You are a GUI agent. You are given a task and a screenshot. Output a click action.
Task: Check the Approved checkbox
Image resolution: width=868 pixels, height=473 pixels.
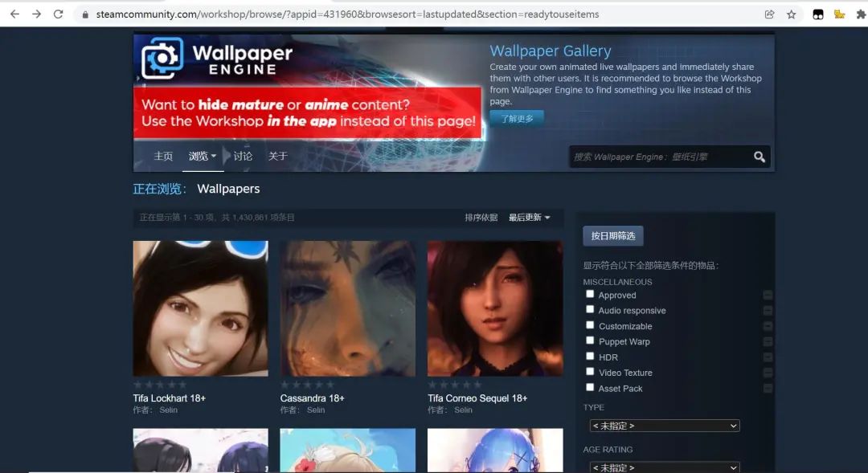pyautogui.click(x=590, y=294)
